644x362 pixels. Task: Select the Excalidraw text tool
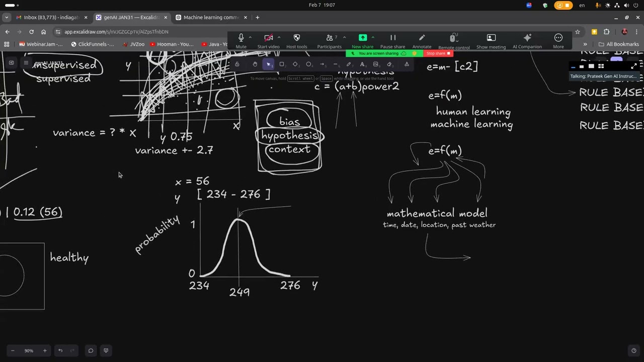[362, 64]
